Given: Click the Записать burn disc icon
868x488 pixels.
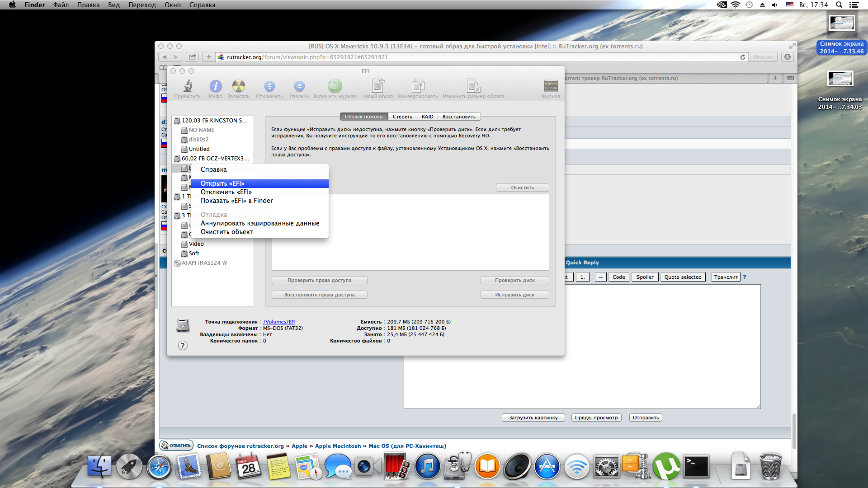Looking at the screenshot, I should point(238,86).
